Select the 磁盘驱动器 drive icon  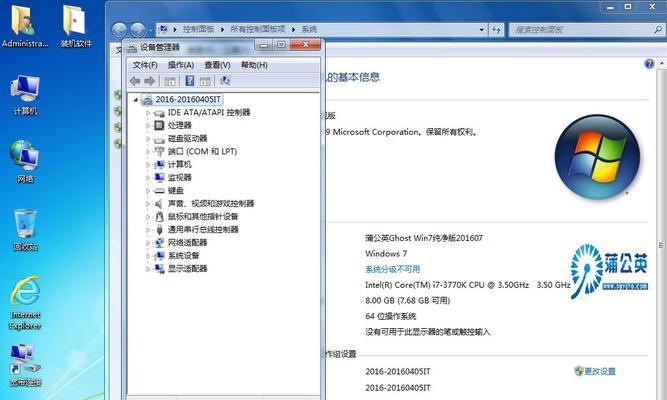click(159, 139)
